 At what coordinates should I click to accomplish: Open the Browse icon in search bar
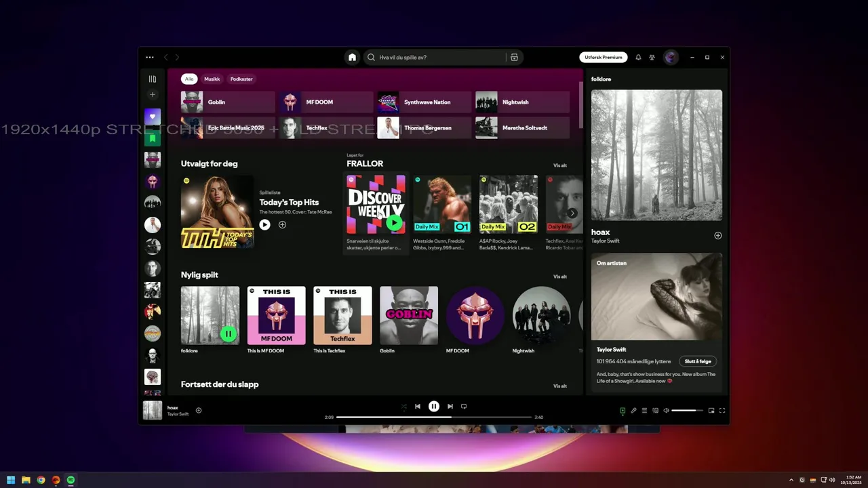514,58
